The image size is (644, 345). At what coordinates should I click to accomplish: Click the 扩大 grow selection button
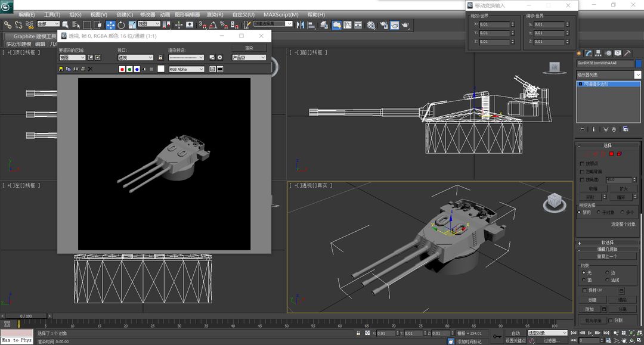[624, 189]
